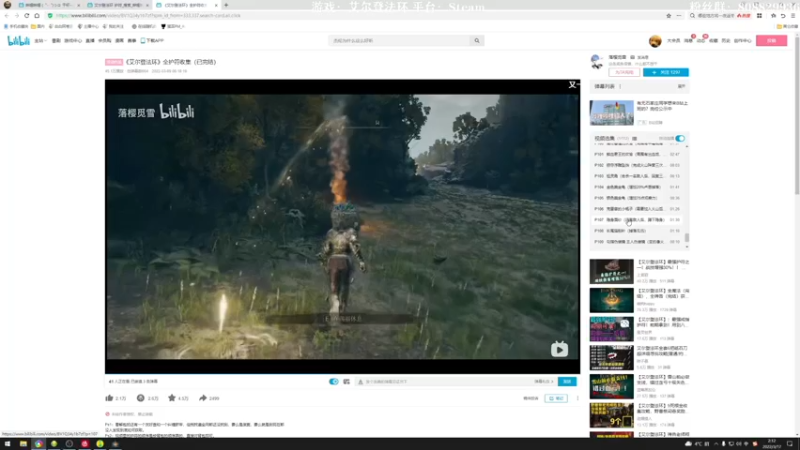Viewport: 800px width, 450px height.
Task: Click the playlist scrollbar thumb
Action: 687,238
